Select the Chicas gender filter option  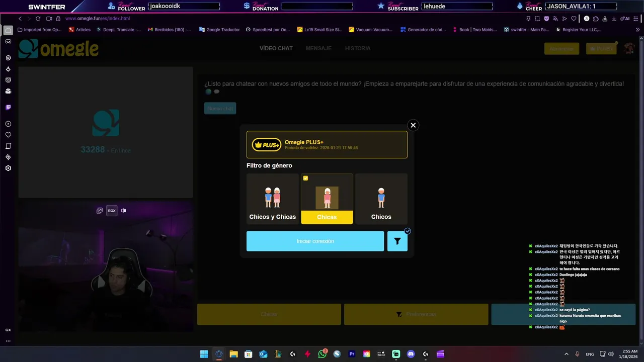tap(327, 199)
